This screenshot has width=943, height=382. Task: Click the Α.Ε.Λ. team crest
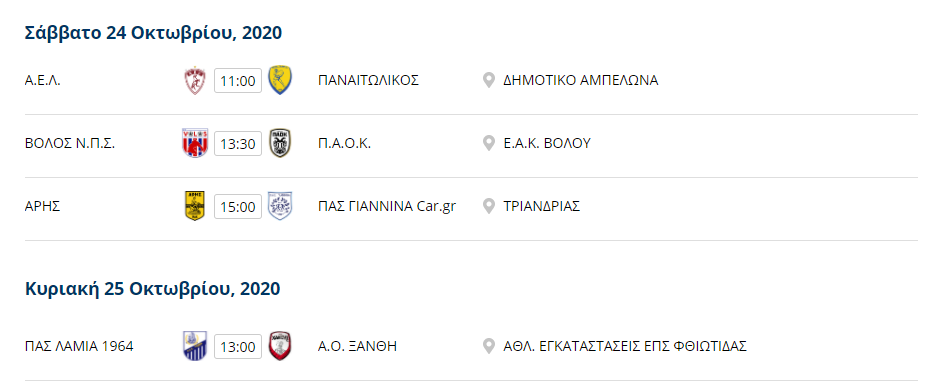(195, 81)
